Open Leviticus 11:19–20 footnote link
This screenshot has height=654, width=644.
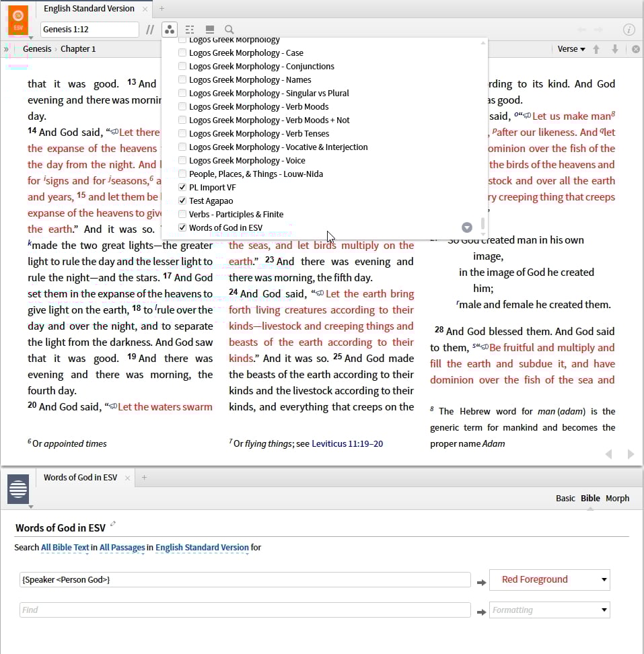(347, 444)
